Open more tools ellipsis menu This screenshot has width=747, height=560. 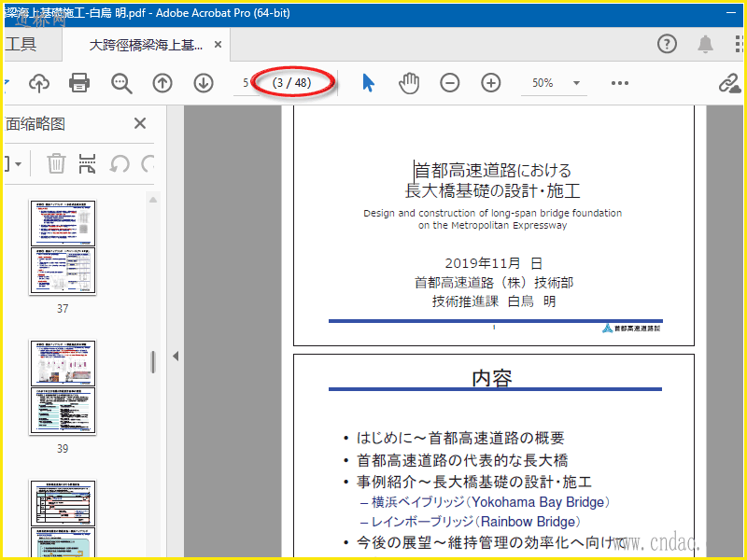click(619, 83)
